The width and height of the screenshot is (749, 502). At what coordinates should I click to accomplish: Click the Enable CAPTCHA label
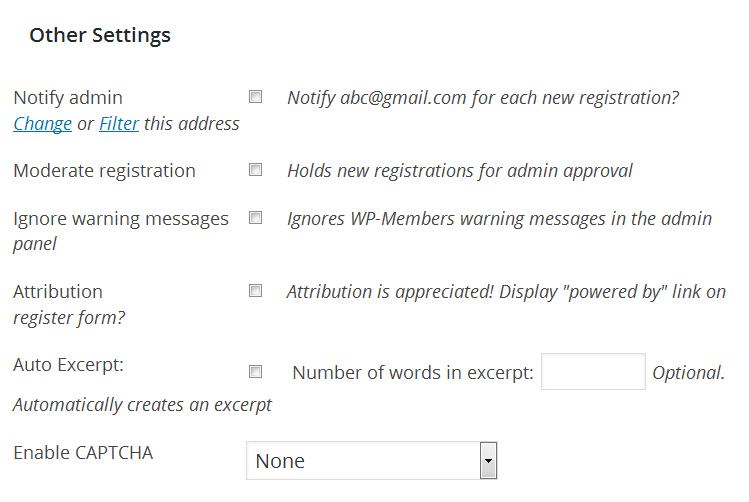coord(83,452)
